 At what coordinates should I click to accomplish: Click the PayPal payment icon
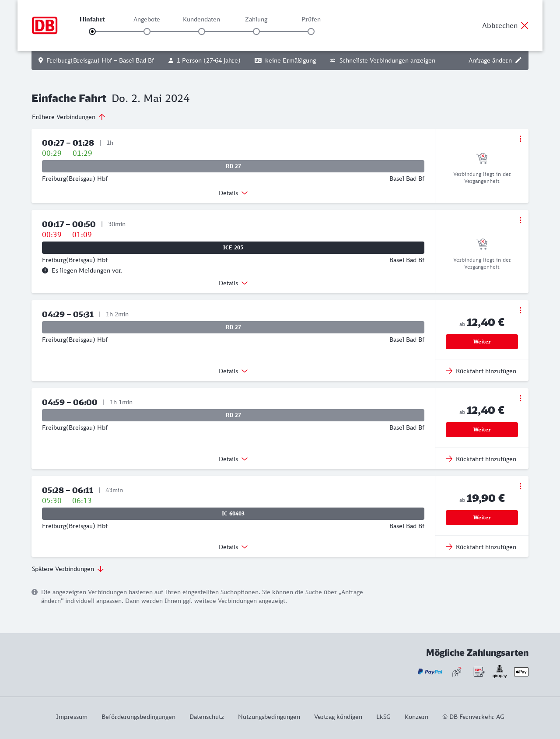(430, 672)
